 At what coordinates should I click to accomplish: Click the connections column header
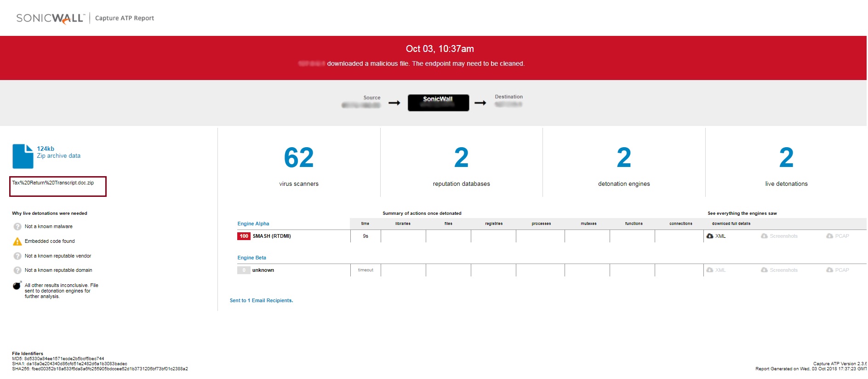click(x=680, y=224)
